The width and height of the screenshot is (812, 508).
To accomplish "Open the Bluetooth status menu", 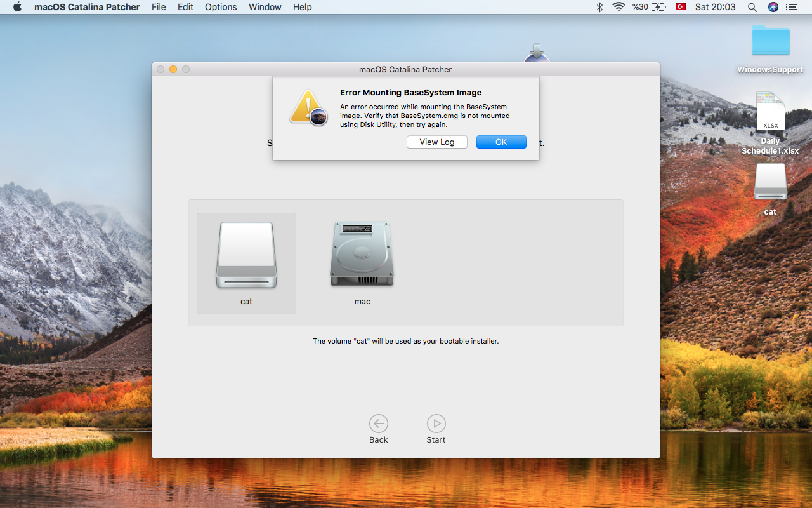I will tap(599, 7).
